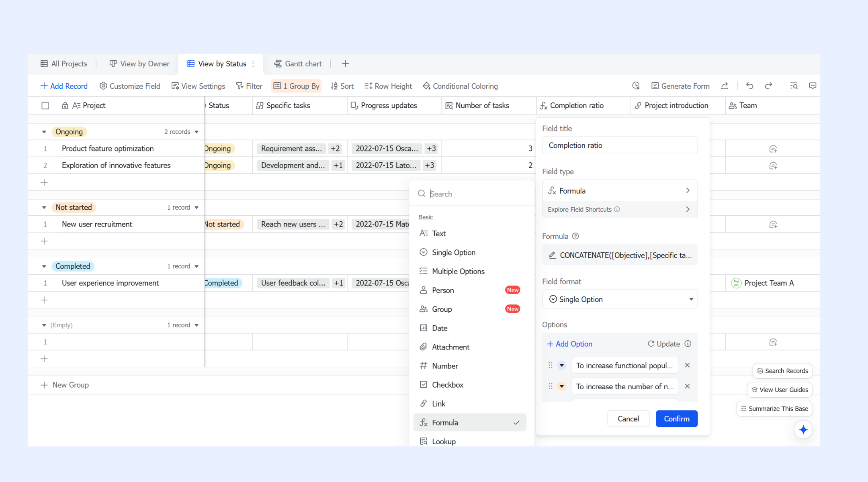The width and height of the screenshot is (868, 482).
Task: Confirm the field settings
Action: coord(676,419)
